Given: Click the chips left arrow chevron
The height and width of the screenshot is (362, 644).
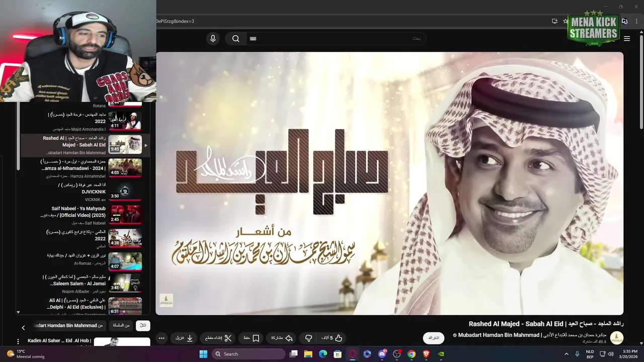Looking at the screenshot, I should click(23, 328).
